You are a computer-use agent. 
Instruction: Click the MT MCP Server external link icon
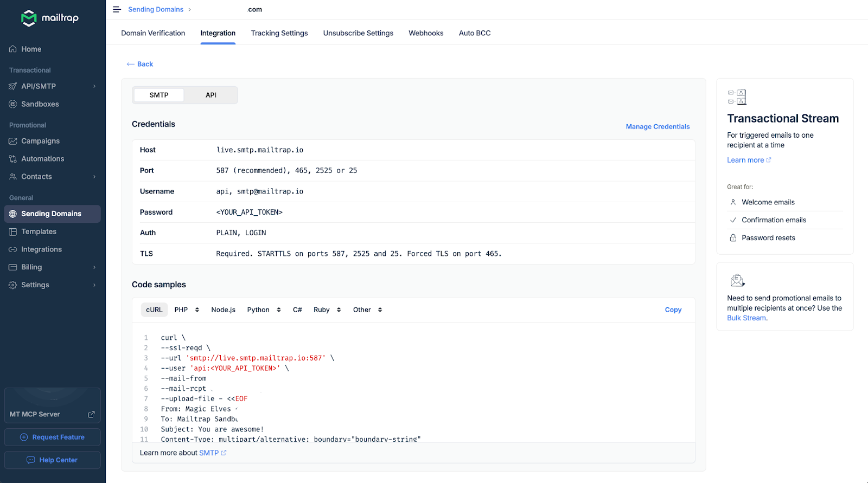click(x=91, y=414)
